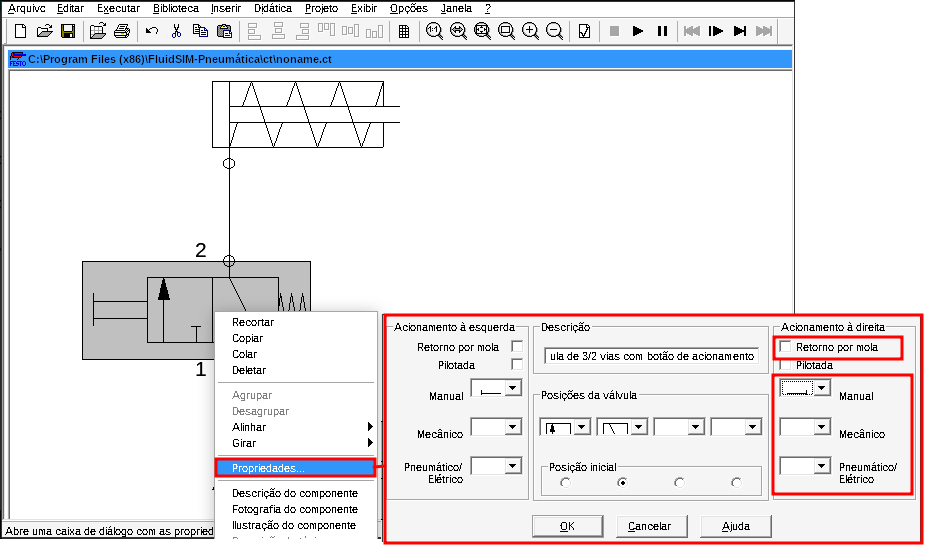Check the circuit drawing icon
Viewport: 925px width, 546px height.
tap(584, 31)
